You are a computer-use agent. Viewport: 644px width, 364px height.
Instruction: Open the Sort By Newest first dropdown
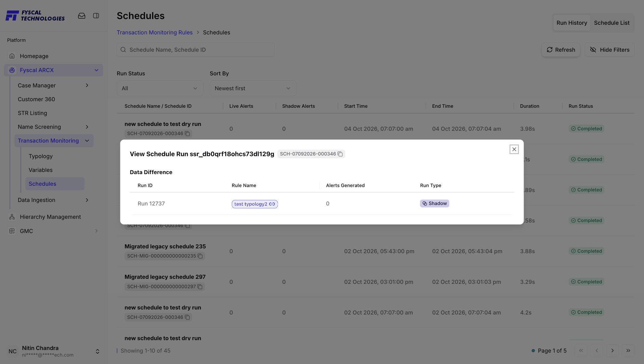(253, 88)
